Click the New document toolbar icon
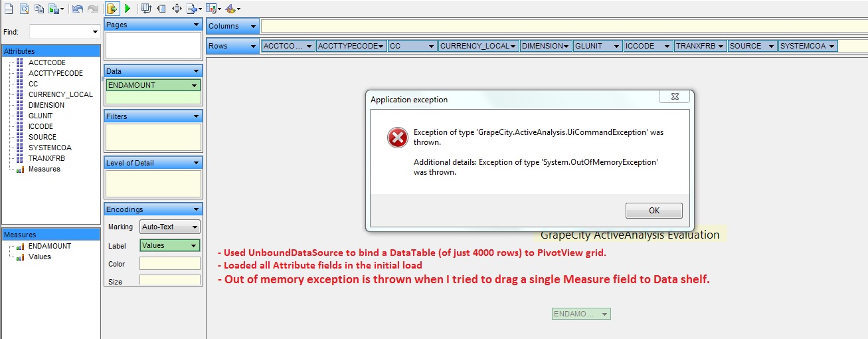The width and height of the screenshot is (868, 339). [x=8, y=9]
